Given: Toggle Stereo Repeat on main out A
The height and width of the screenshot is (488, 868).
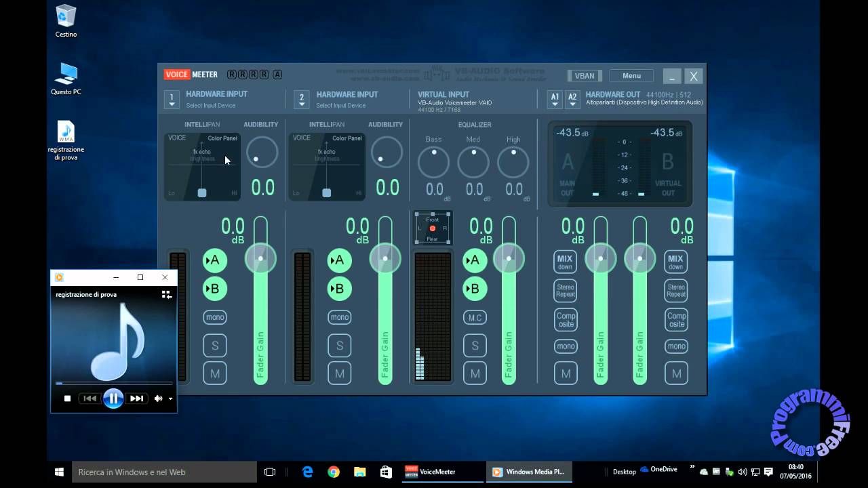Looking at the screenshot, I should 565,291.
